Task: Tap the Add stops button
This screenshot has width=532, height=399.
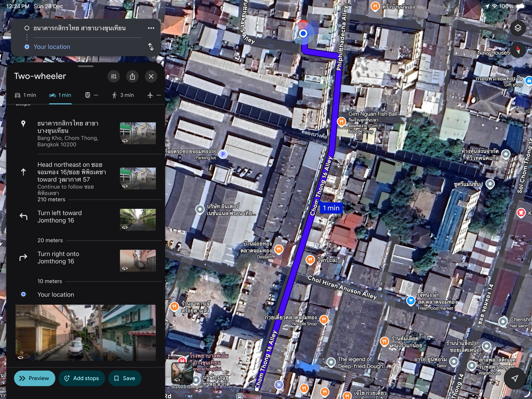Action: pos(82,378)
